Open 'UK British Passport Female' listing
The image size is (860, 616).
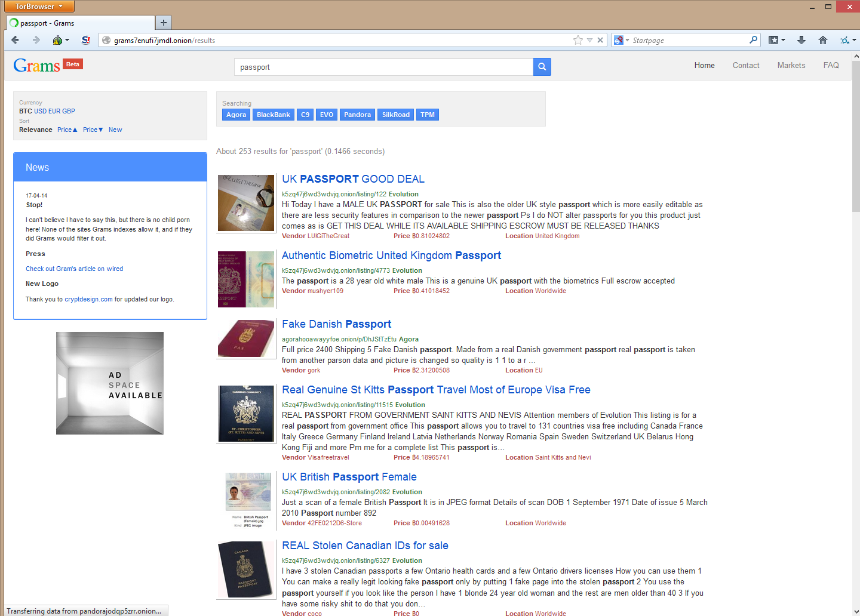[349, 477]
